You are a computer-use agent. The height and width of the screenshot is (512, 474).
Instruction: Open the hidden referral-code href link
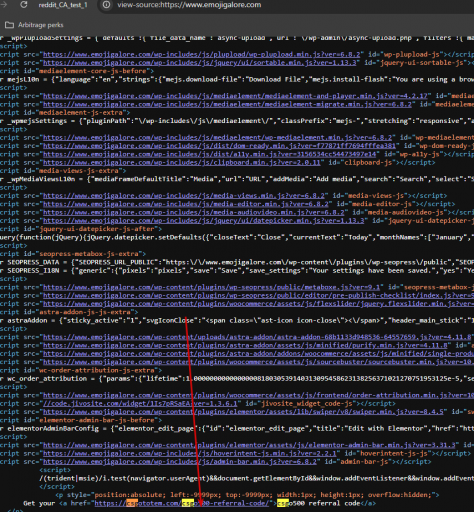[x=182, y=504]
